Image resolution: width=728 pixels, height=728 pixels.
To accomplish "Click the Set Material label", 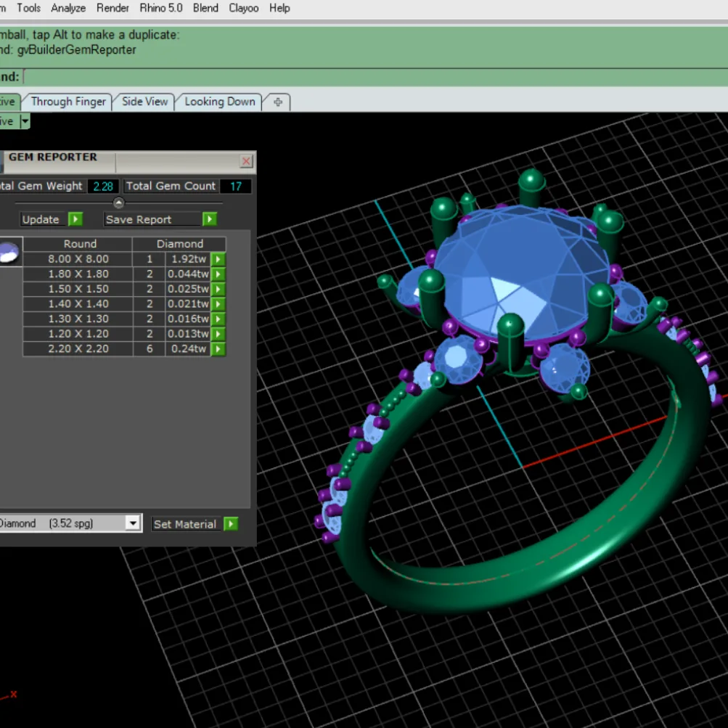I will (x=185, y=524).
